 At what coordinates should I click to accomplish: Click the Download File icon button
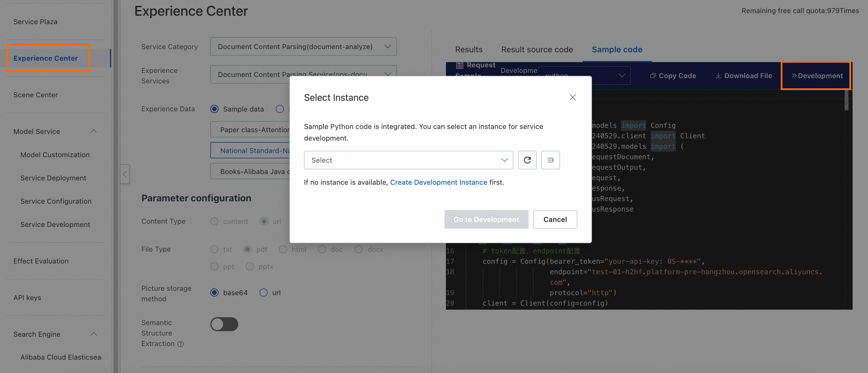743,76
